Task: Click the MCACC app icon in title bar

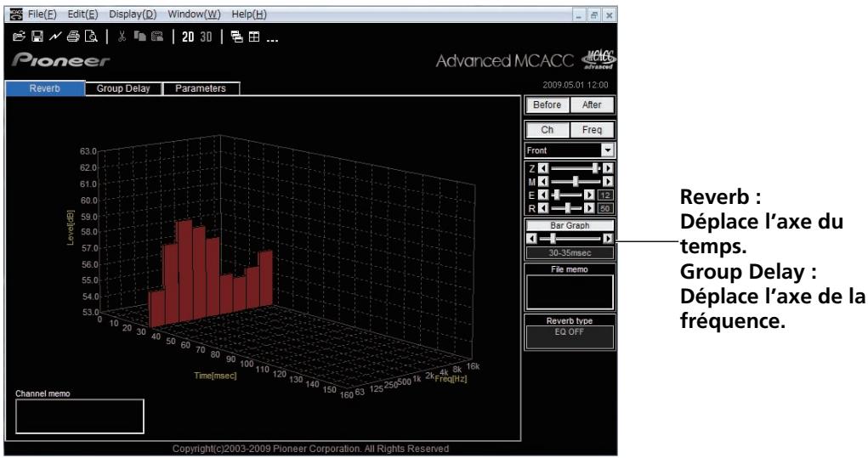Action: point(17,14)
